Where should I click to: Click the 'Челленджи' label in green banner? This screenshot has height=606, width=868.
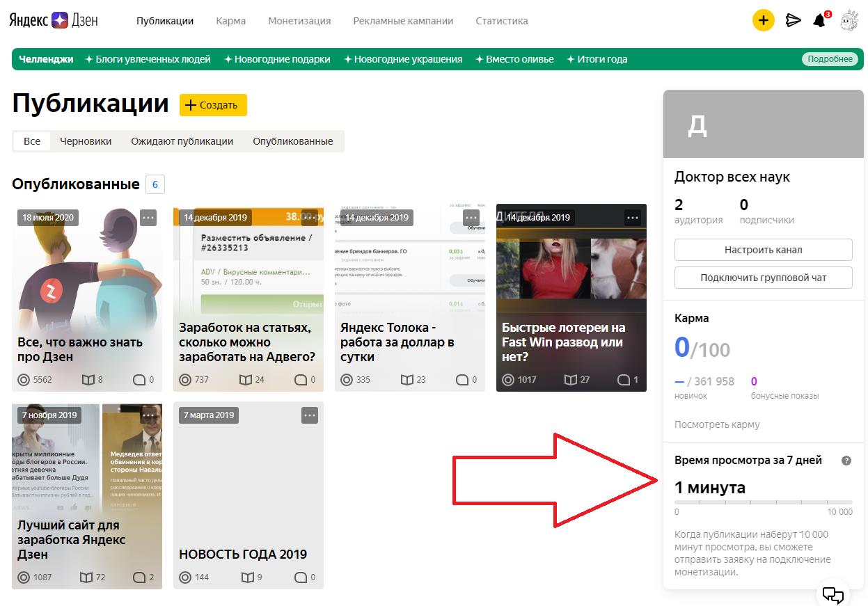pyautogui.click(x=46, y=59)
